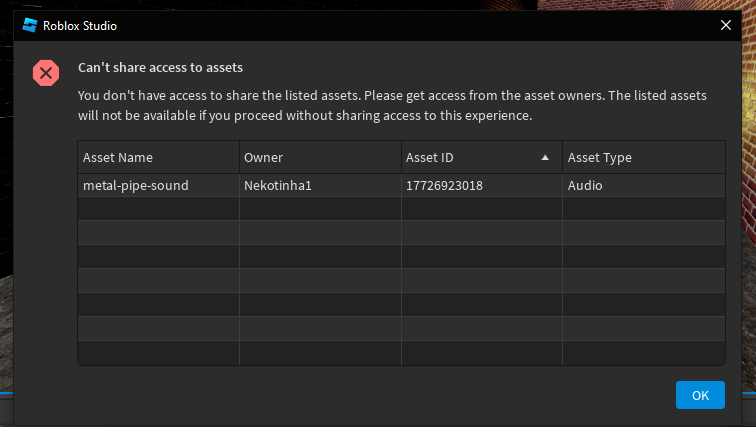The image size is (756, 427).
Task: Click the red error icon
Action: coord(46,73)
